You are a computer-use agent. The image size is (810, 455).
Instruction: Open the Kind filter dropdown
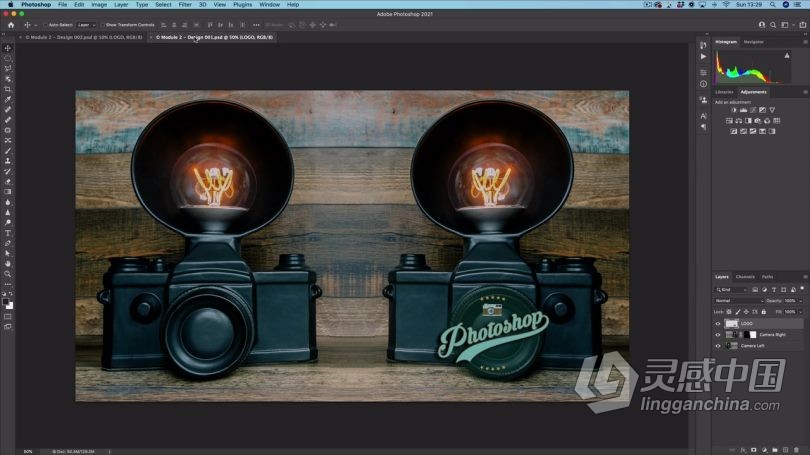(x=731, y=290)
